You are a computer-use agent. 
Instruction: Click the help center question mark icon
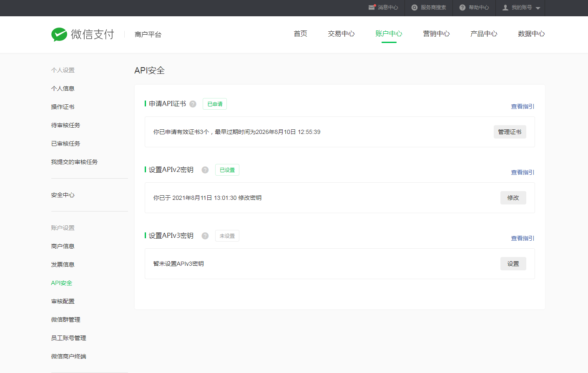[x=462, y=8]
